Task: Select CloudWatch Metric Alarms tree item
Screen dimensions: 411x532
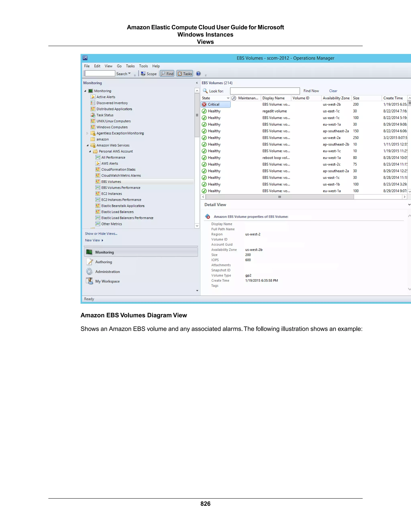Action: click(x=121, y=175)
